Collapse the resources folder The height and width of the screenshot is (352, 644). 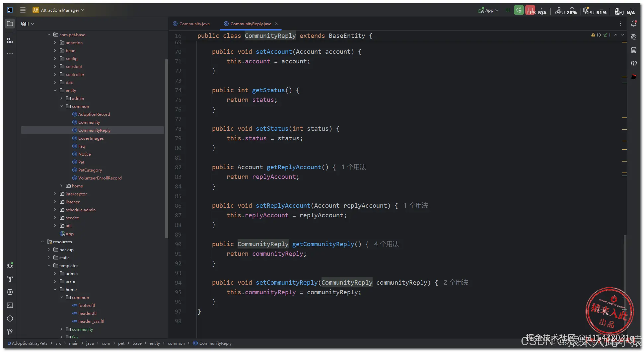tap(42, 242)
